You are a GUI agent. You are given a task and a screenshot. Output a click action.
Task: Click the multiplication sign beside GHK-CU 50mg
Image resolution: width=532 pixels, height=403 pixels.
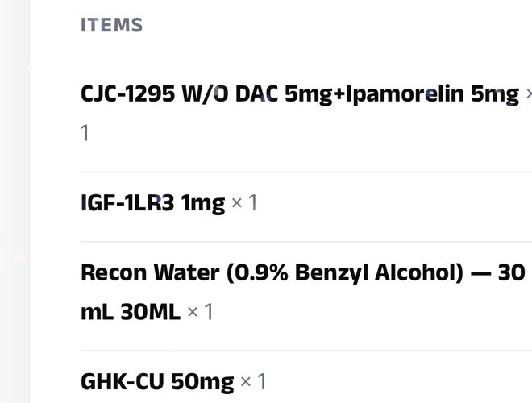pyautogui.click(x=246, y=382)
